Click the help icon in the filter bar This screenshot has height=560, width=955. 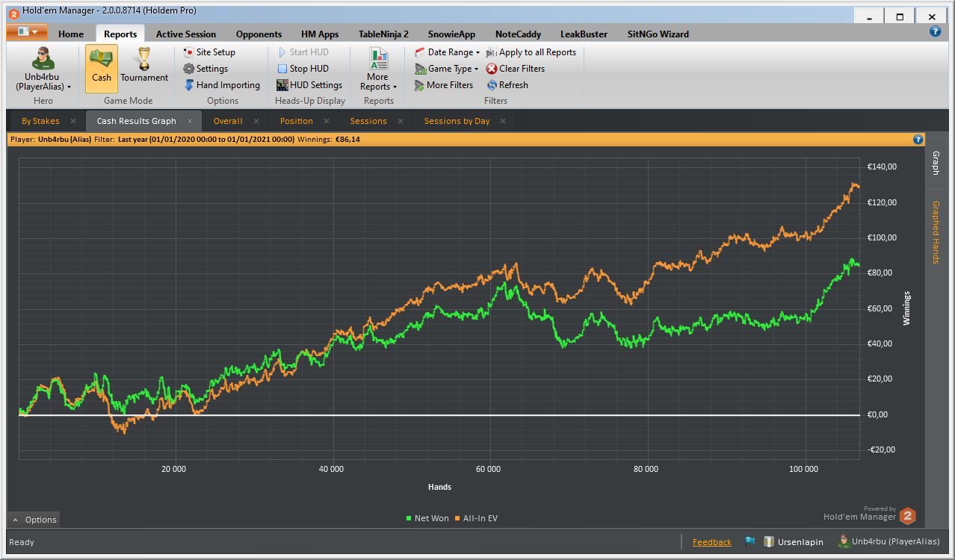coord(918,140)
